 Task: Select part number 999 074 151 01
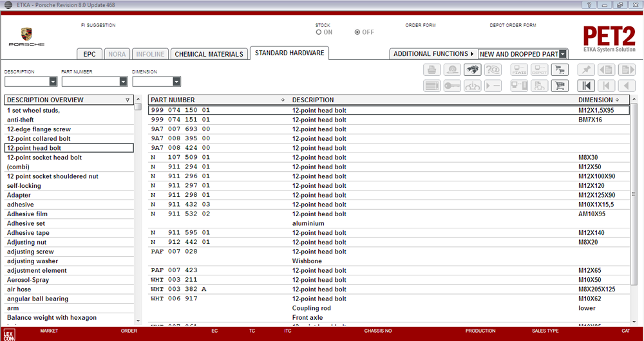click(180, 120)
